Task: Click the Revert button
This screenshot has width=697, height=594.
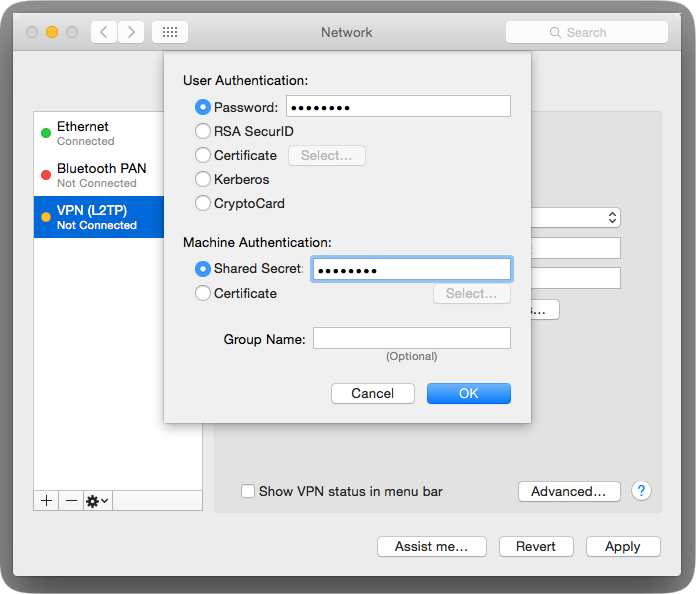Action: [x=536, y=546]
